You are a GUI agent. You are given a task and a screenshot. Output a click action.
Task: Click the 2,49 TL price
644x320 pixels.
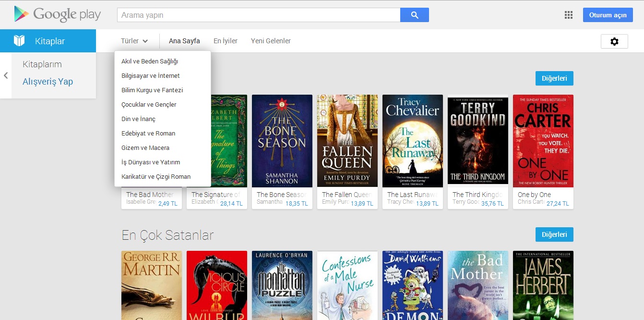click(x=167, y=204)
